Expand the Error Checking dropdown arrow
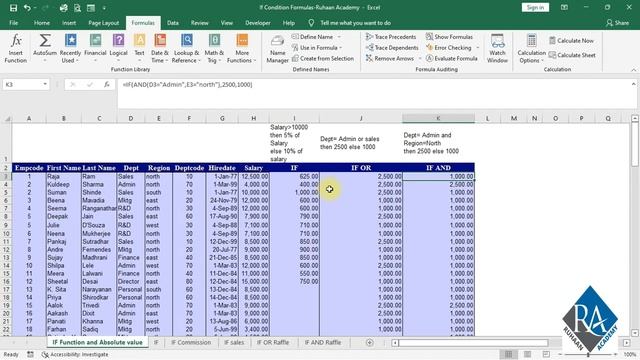 tap(477, 48)
